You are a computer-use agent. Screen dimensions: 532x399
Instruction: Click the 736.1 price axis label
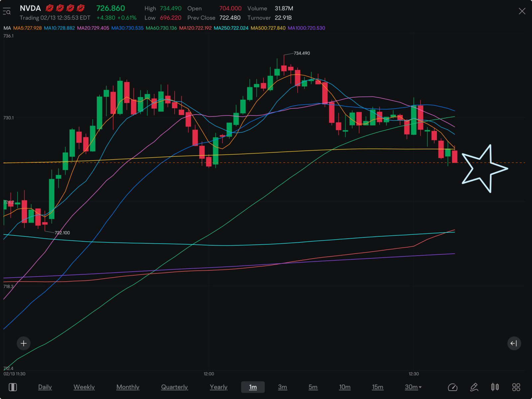point(9,36)
